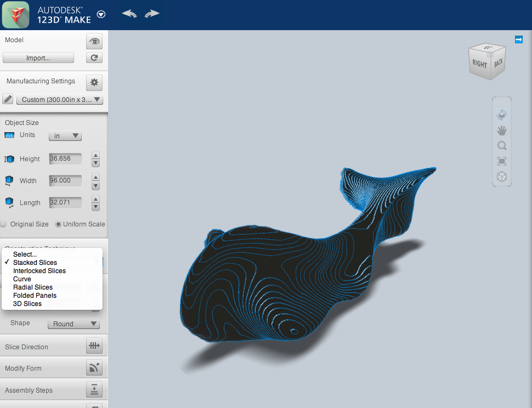The width and height of the screenshot is (532, 408).
Task: Open the Units dropdown
Action: [x=65, y=135]
